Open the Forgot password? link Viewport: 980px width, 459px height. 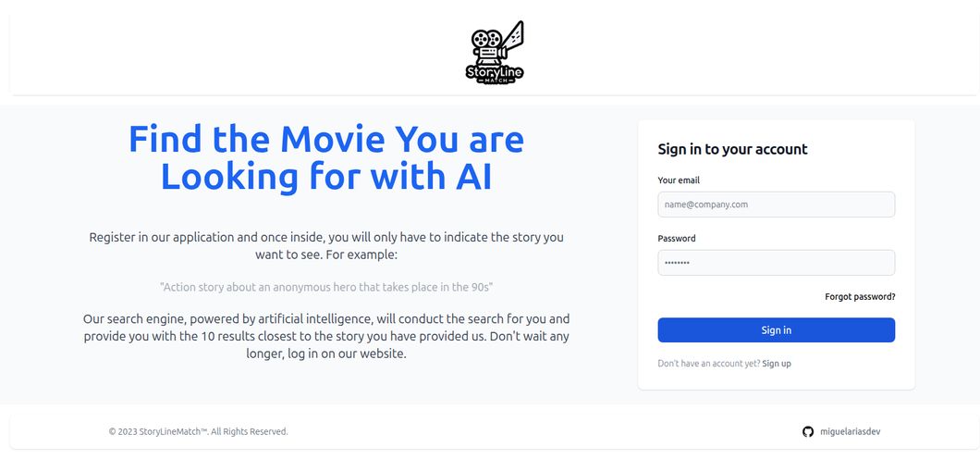point(860,297)
